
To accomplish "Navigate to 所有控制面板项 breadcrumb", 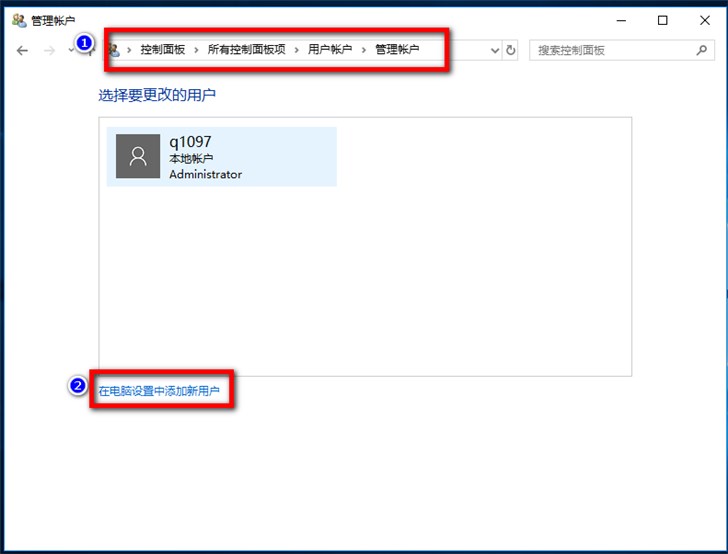I will coord(247,49).
